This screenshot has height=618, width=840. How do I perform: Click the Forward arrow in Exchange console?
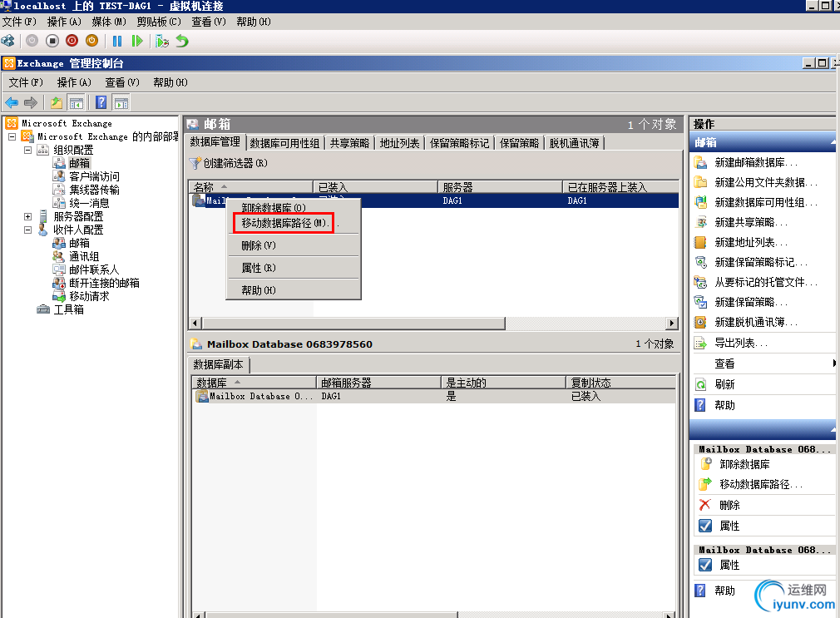31,102
